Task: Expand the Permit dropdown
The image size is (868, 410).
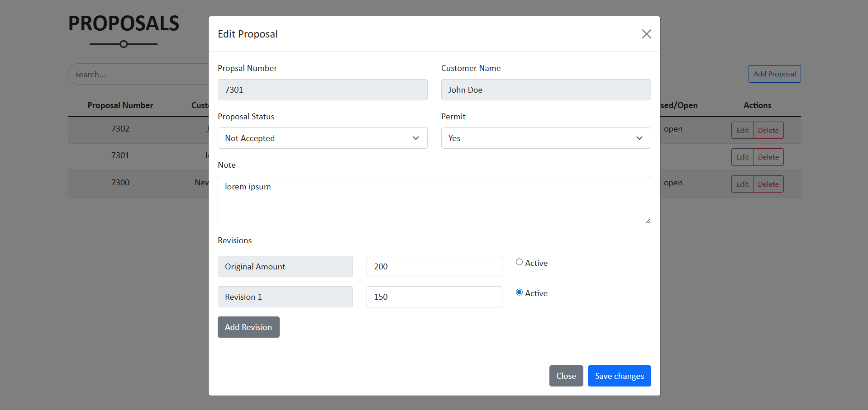Action: click(546, 138)
